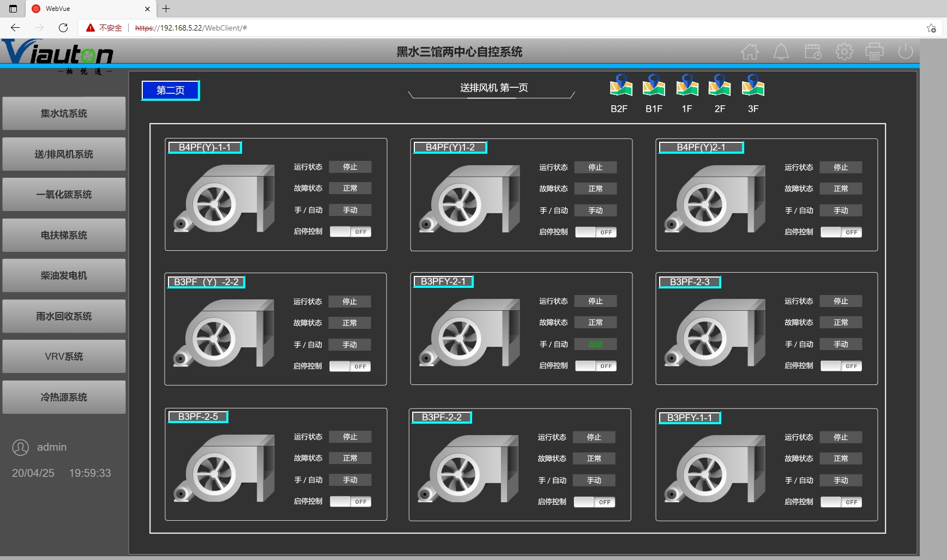Open the alarm bell notifications
The height and width of the screenshot is (560, 947).
(x=781, y=52)
